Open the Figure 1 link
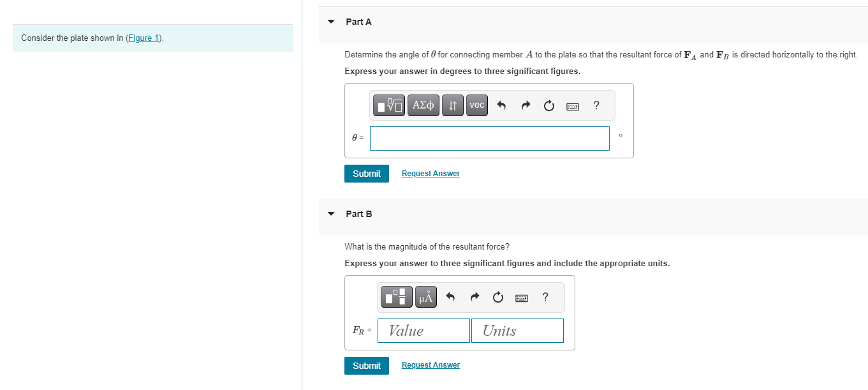Image resolution: width=868 pixels, height=390 pixels. [143, 38]
